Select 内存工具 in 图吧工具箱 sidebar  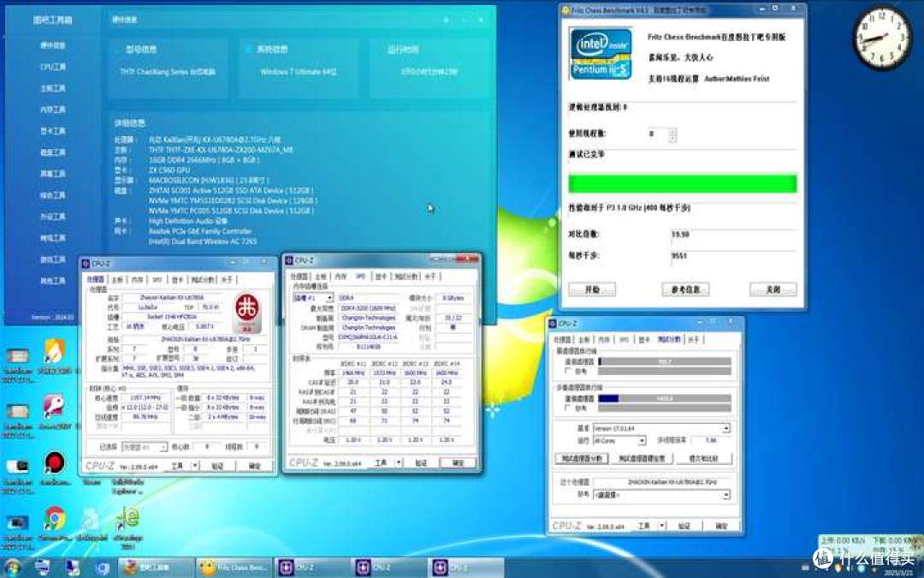(x=53, y=110)
